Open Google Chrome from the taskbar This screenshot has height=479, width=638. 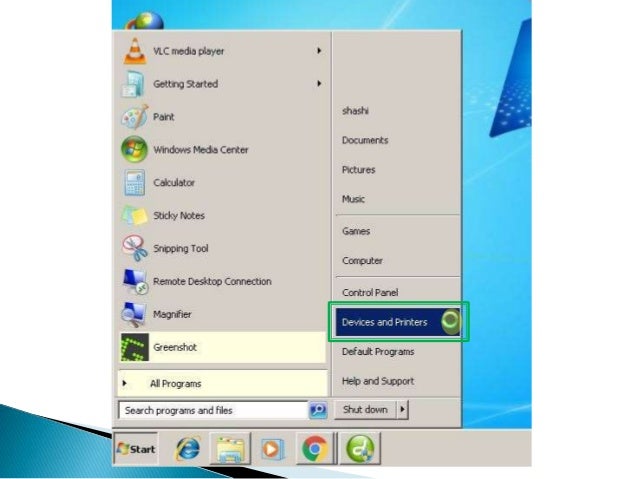pos(315,448)
